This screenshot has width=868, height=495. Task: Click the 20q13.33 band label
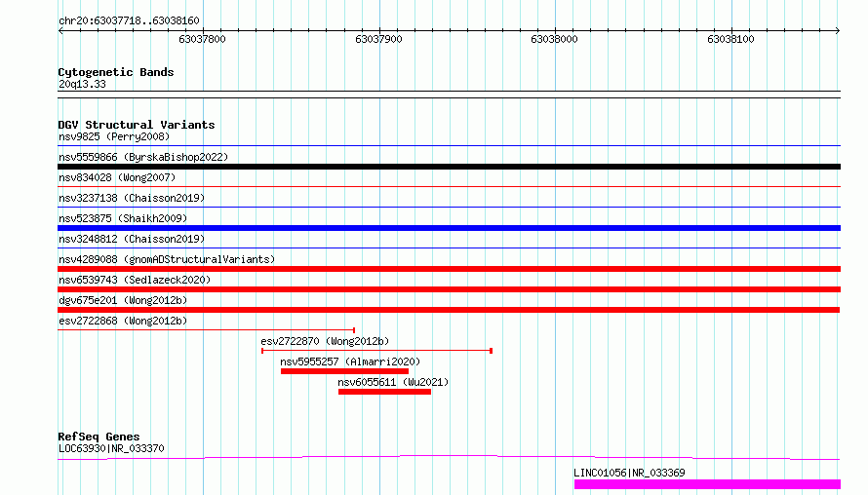82,84
